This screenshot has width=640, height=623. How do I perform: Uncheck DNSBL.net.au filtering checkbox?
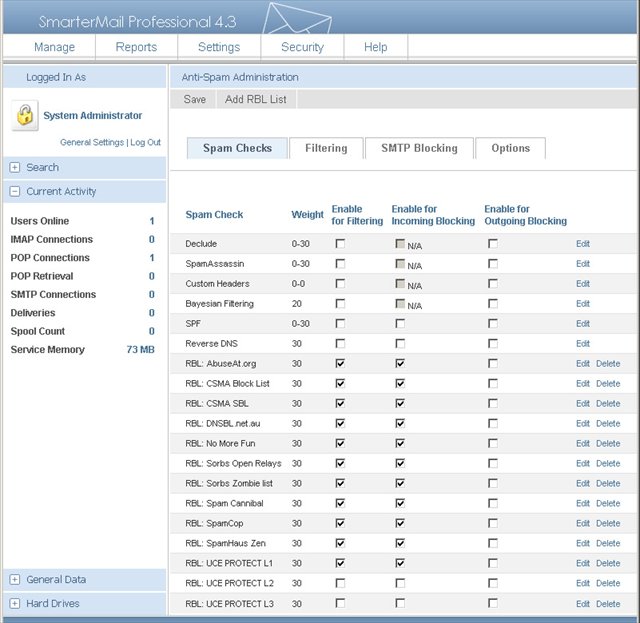click(340, 423)
